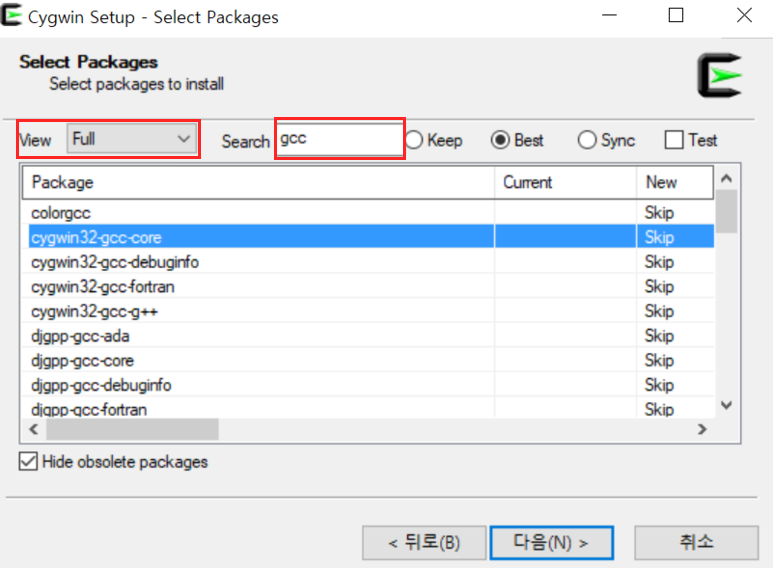The width and height of the screenshot is (773, 568).
Task: Click the vertical scrollbar thumb
Action: point(727,212)
